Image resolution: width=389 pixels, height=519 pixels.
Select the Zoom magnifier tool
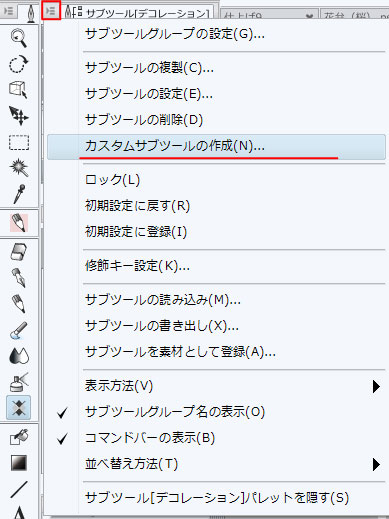pos(19,37)
